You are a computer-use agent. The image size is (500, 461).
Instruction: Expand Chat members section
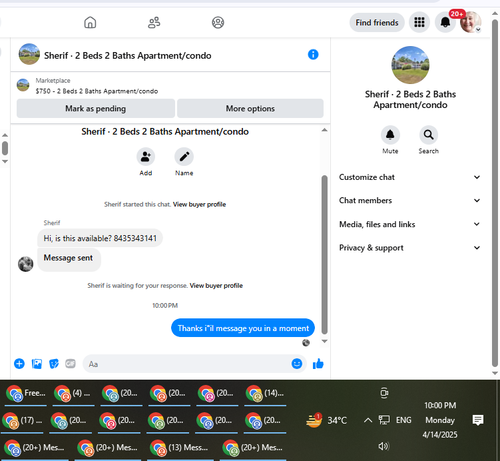[x=410, y=200]
